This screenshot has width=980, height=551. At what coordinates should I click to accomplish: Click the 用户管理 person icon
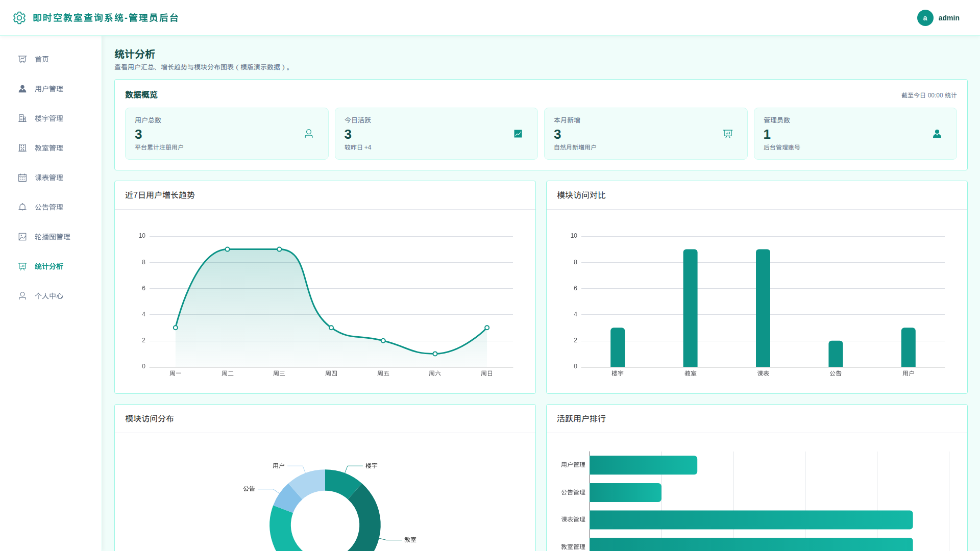coord(22,89)
